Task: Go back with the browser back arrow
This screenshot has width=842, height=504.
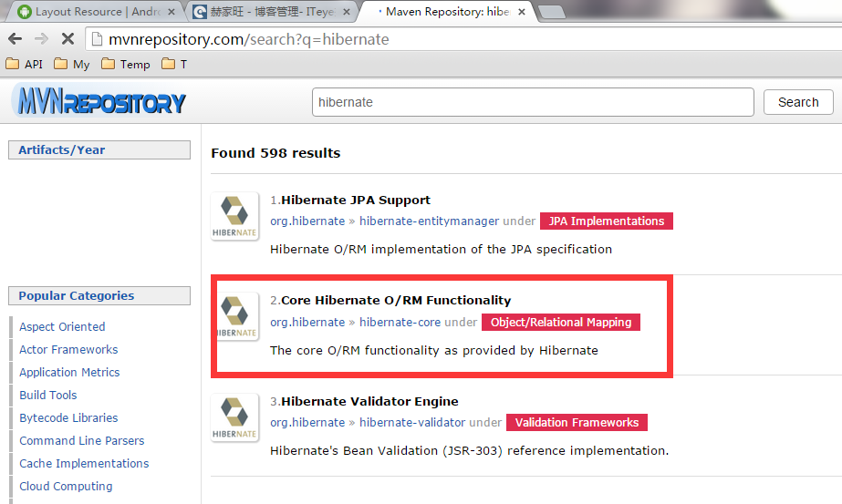Action: pyautogui.click(x=16, y=38)
